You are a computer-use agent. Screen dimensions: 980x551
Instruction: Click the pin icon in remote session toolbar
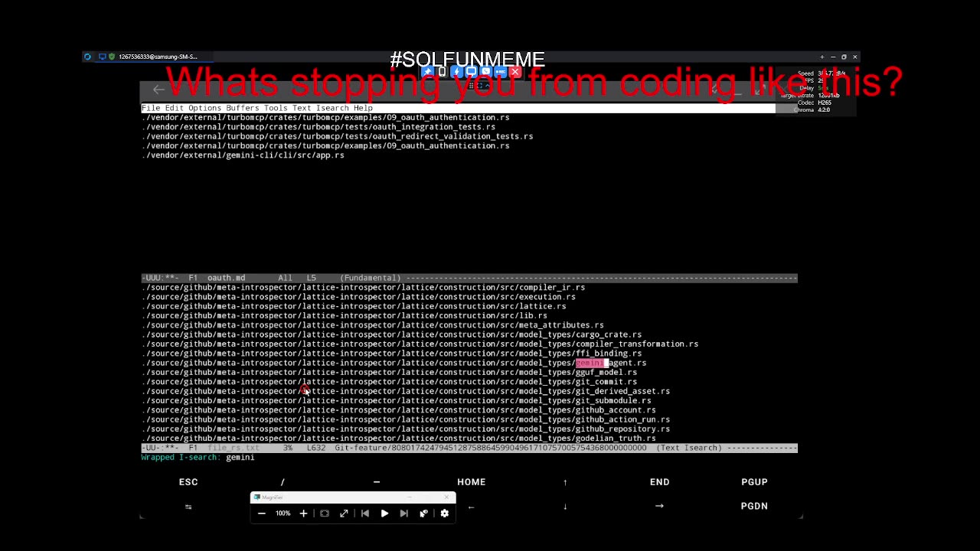point(427,72)
